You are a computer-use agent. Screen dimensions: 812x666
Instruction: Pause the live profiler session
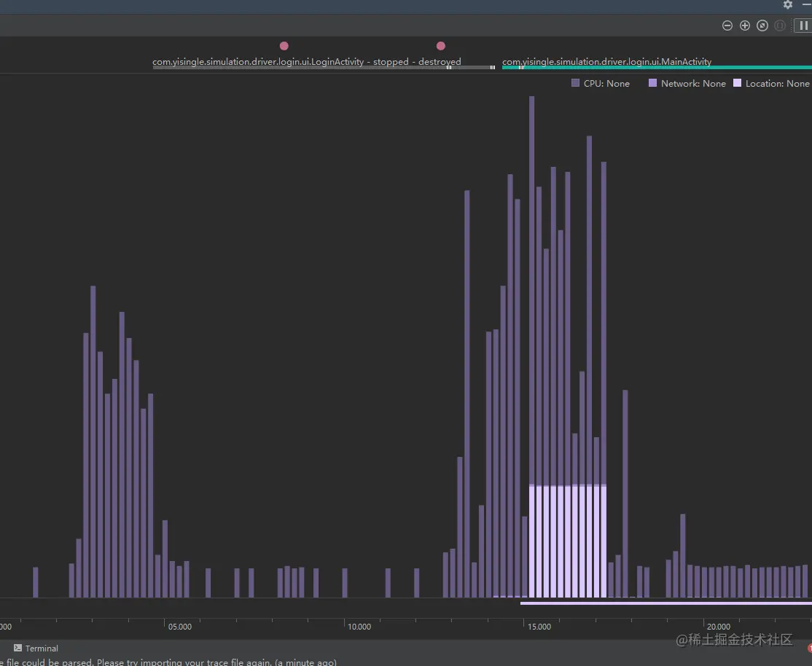tap(803, 26)
